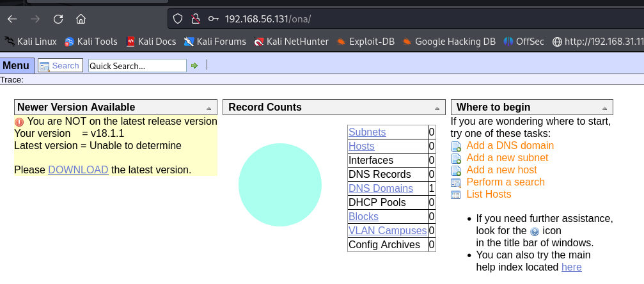Click the insecure connection padlock icon

(x=196, y=19)
